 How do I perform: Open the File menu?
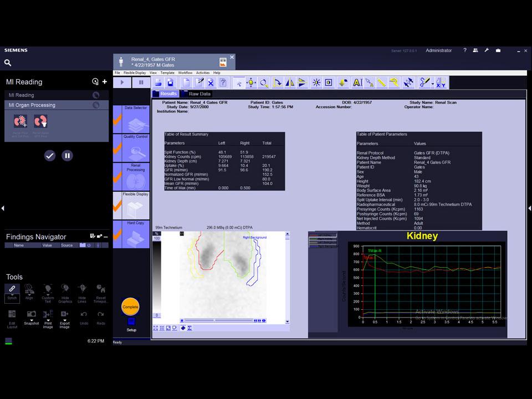(117, 73)
